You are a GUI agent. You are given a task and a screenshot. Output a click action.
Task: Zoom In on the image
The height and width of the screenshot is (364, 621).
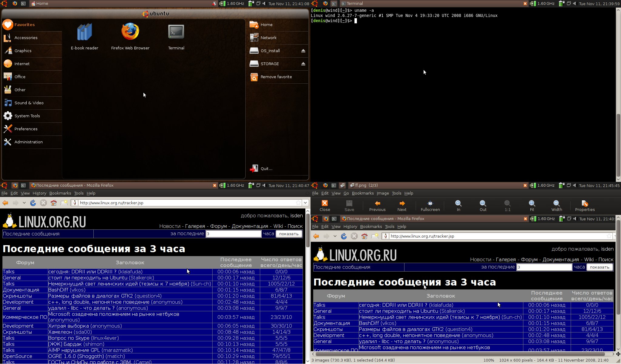coord(458,206)
